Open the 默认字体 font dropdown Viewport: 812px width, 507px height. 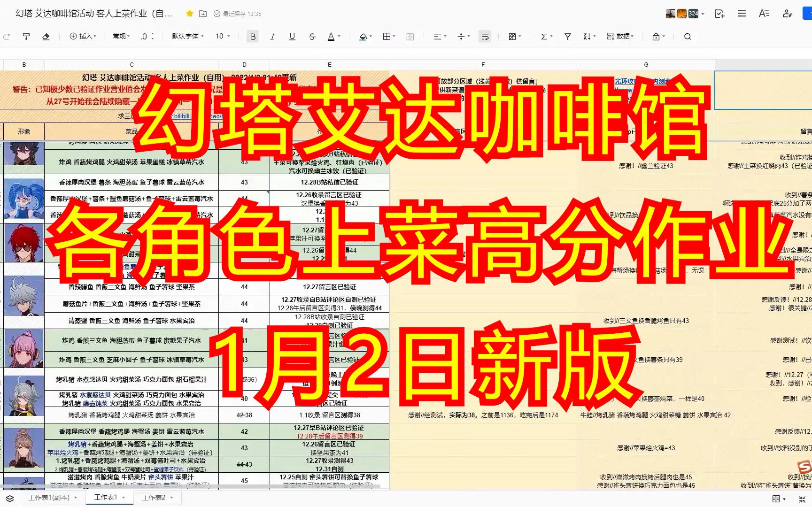pos(187,36)
